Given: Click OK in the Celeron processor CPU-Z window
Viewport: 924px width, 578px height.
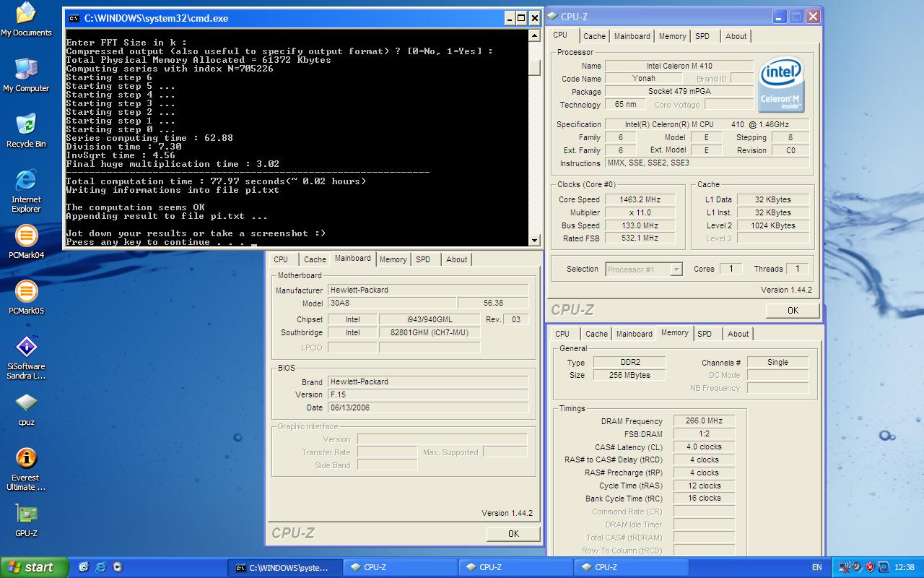Looking at the screenshot, I should pos(793,310).
